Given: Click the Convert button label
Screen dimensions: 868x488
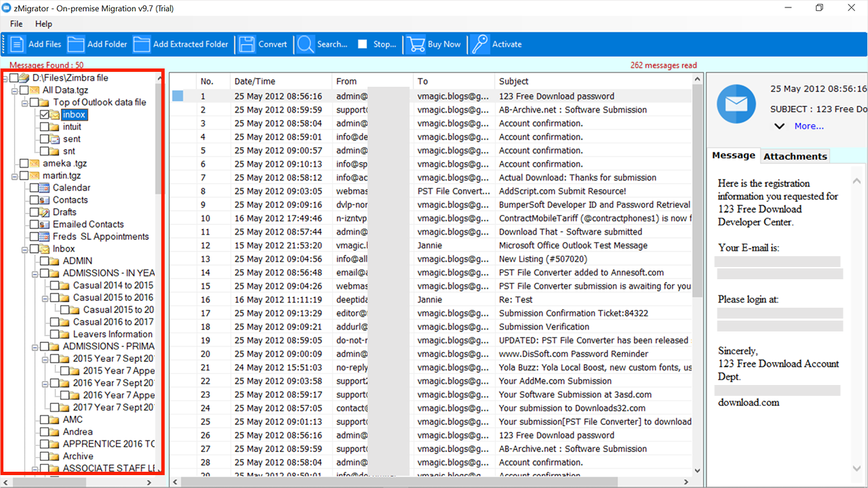Looking at the screenshot, I should [273, 44].
